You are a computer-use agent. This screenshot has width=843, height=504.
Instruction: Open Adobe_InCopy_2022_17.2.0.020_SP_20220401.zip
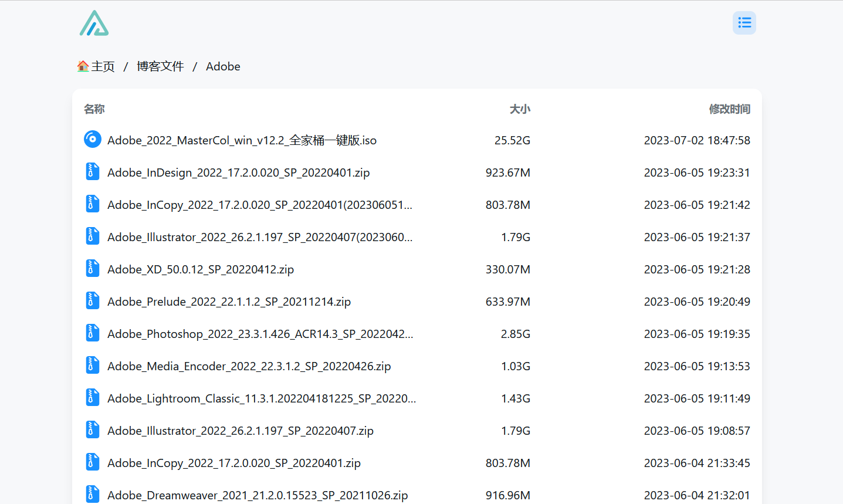tap(234, 463)
